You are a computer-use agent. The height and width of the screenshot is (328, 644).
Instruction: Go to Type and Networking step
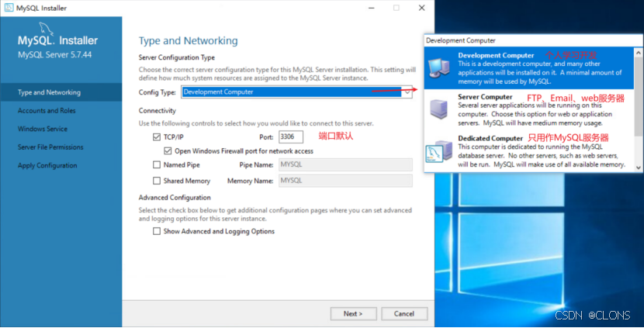click(61, 92)
